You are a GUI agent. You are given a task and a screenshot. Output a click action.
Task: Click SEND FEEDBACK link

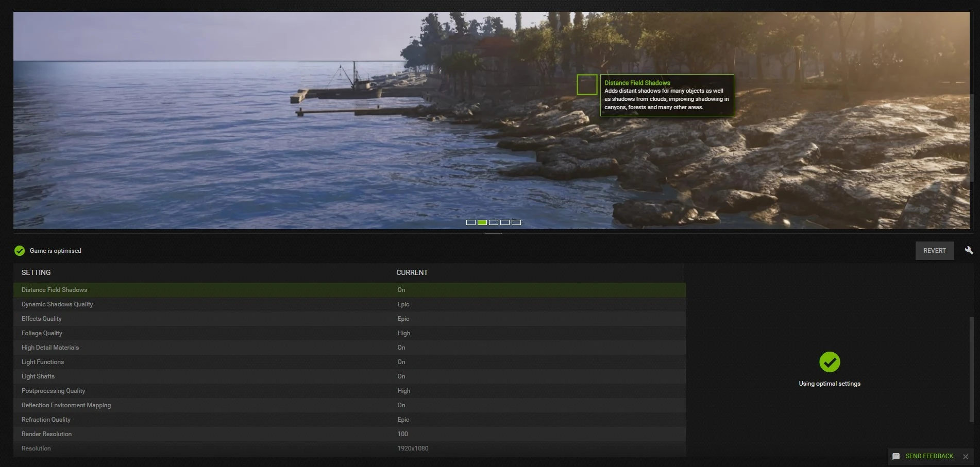[x=929, y=456]
